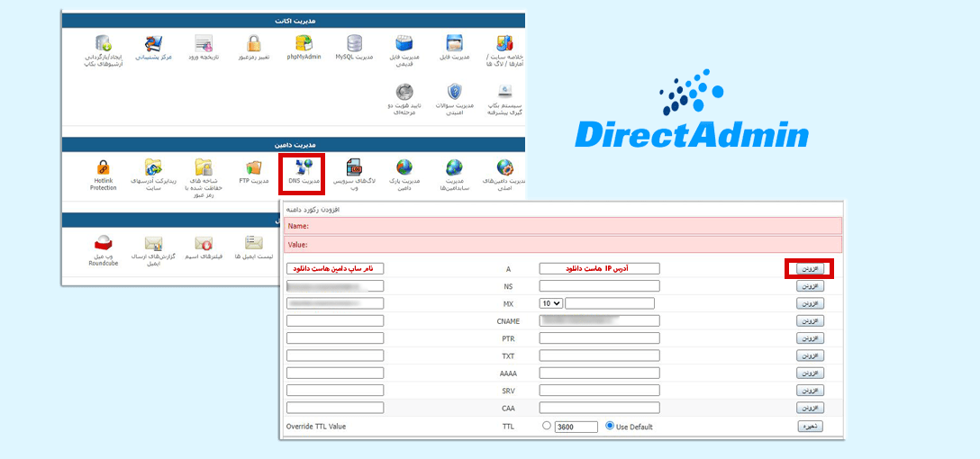Viewport: 980px width, 459px height.
Task: Open MySQL Management (مدیریت MySQL) icon
Action: click(355, 43)
